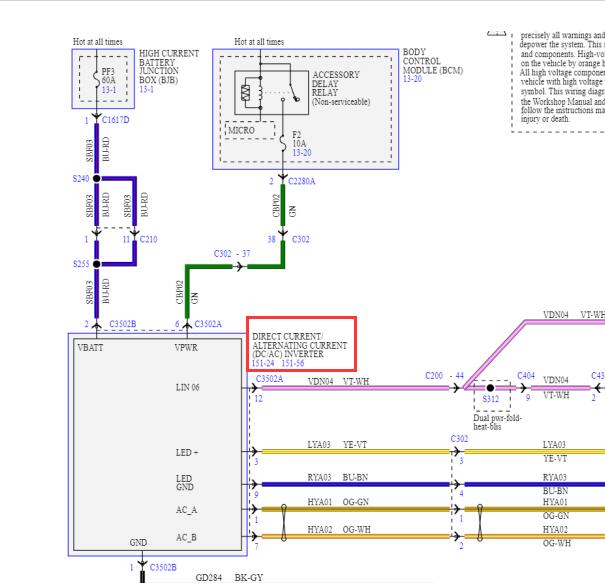The width and height of the screenshot is (605, 583).
Task: Click the LIN 06 pin label
Action: [188, 387]
